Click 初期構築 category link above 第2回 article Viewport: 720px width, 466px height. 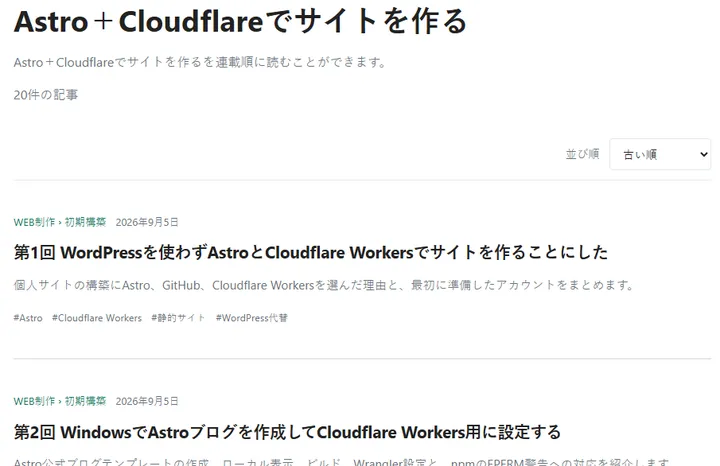(x=85, y=401)
